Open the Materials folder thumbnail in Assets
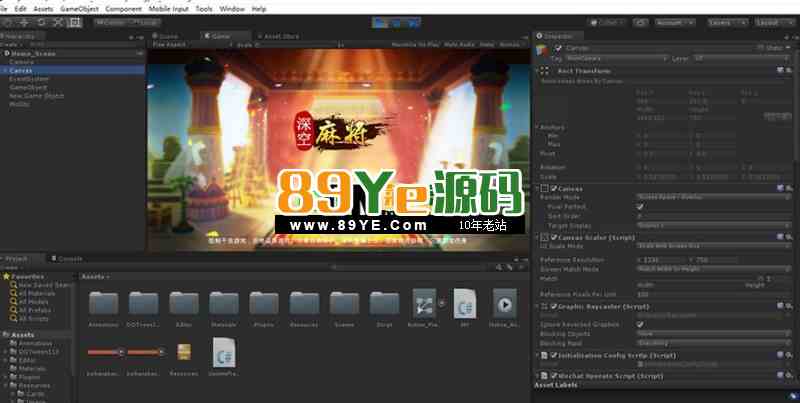Viewport: 800px width, 403px height. coord(223,304)
